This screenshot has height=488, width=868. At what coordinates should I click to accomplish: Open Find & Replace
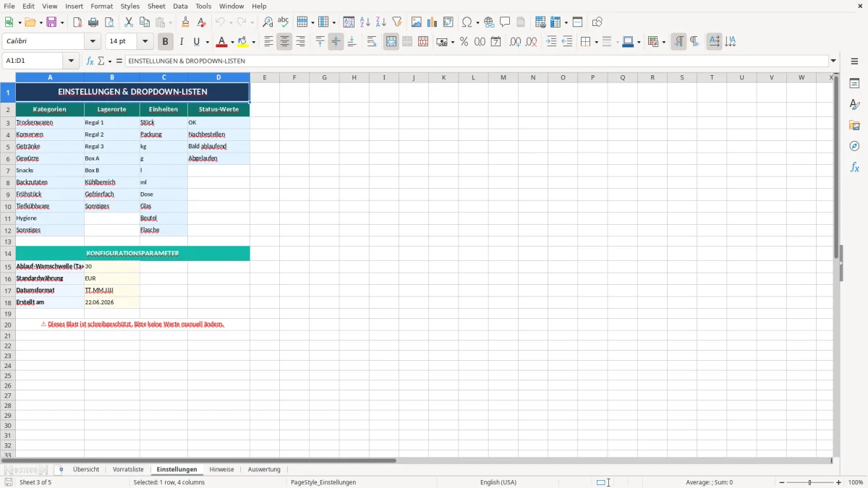(268, 22)
